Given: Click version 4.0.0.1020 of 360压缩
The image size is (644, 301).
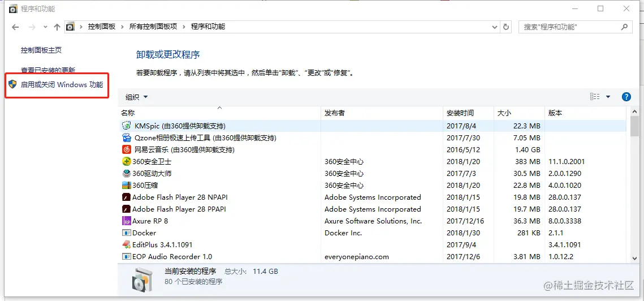Looking at the screenshot, I should coord(565,186).
